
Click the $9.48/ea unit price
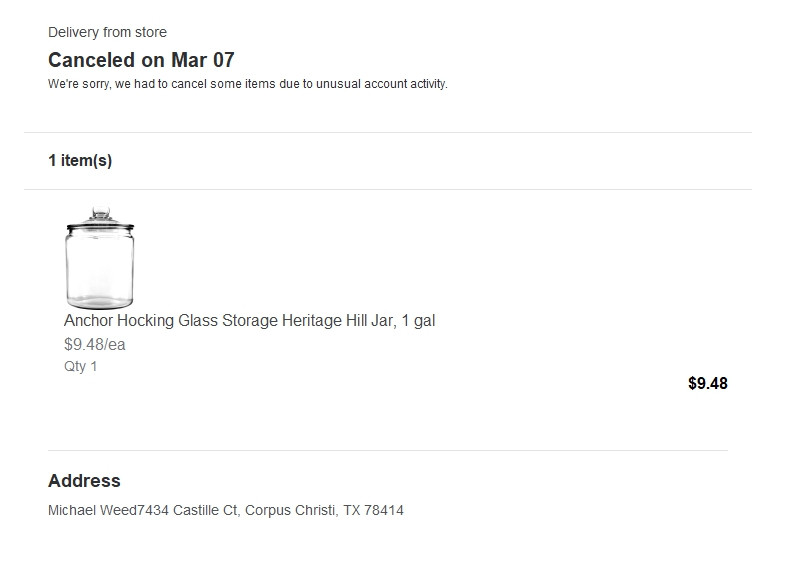(94, 345)
